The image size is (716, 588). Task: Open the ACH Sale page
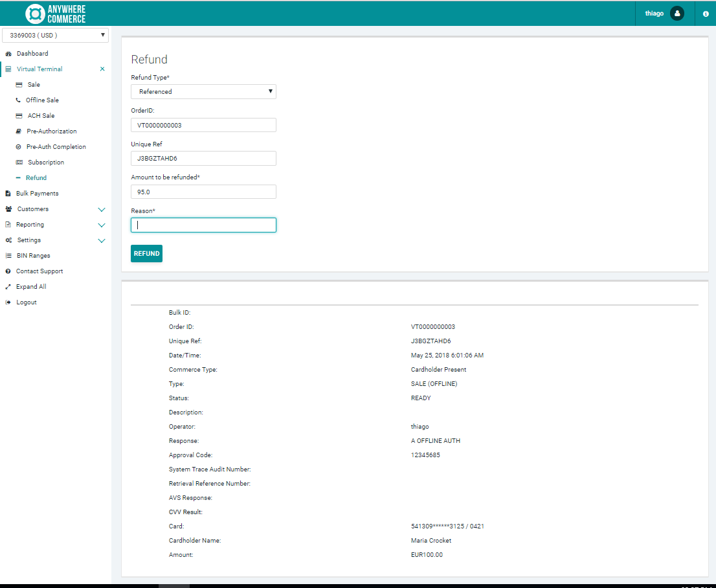[41, 115]
